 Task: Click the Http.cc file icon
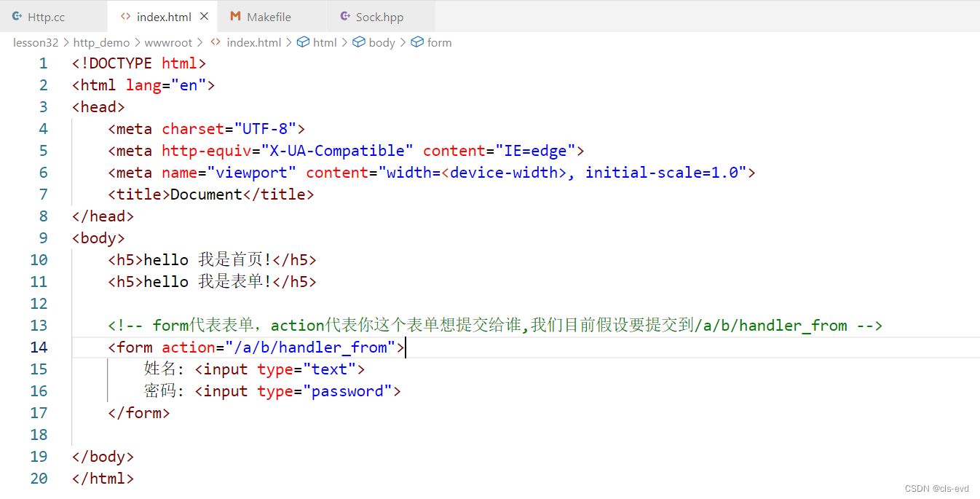(17, 16)
